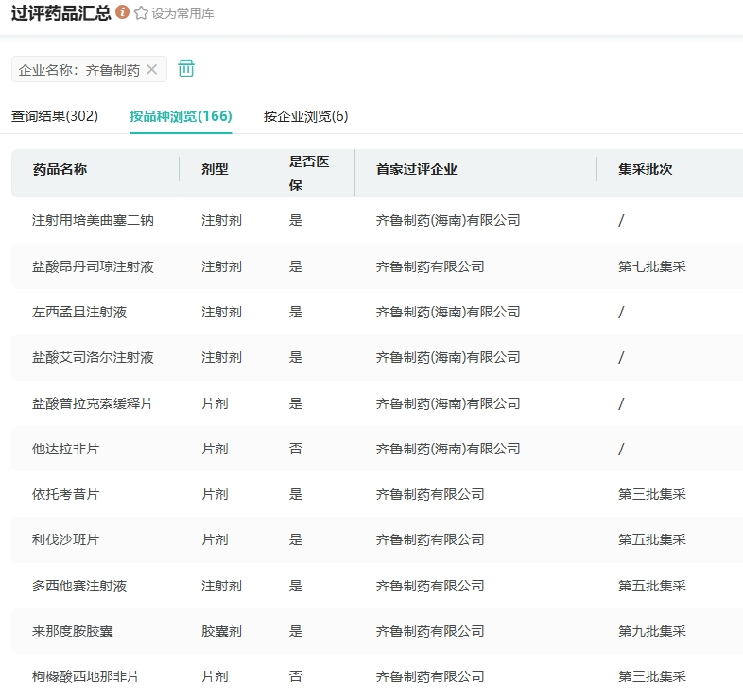Click the 集采批次 column header
Viewport: 743px width, 700px height.
pyautogui.click(x=646, y=169)
